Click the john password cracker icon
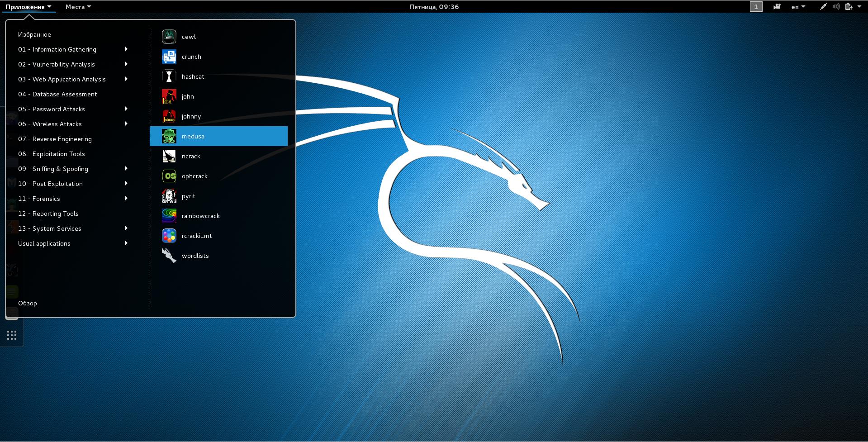 169,96
